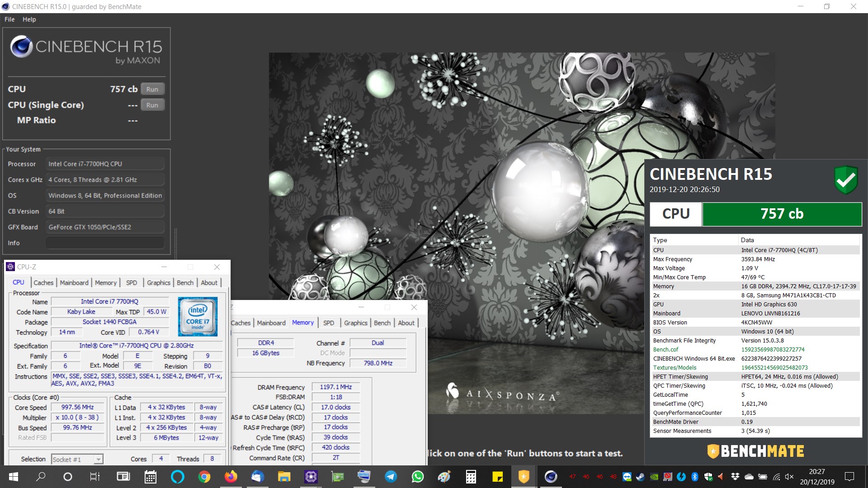
Task: Click the Info text field in Your System
Action: (x=105, y=243)
